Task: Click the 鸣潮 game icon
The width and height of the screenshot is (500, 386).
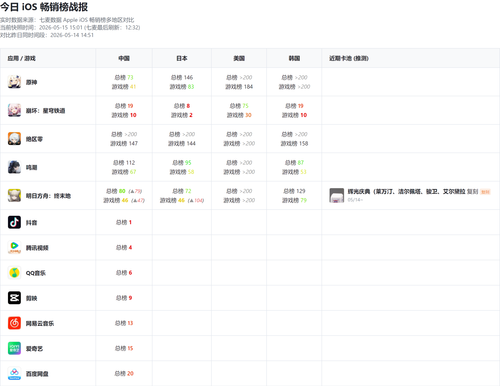Action: coord(14,167)
